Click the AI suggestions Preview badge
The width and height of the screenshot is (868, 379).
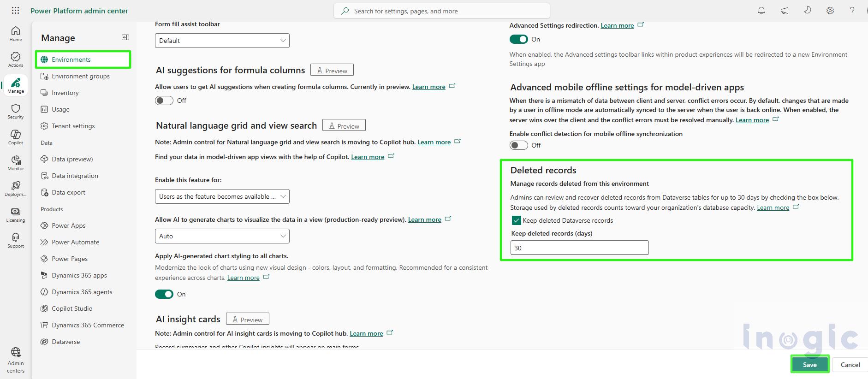[332, 70]
